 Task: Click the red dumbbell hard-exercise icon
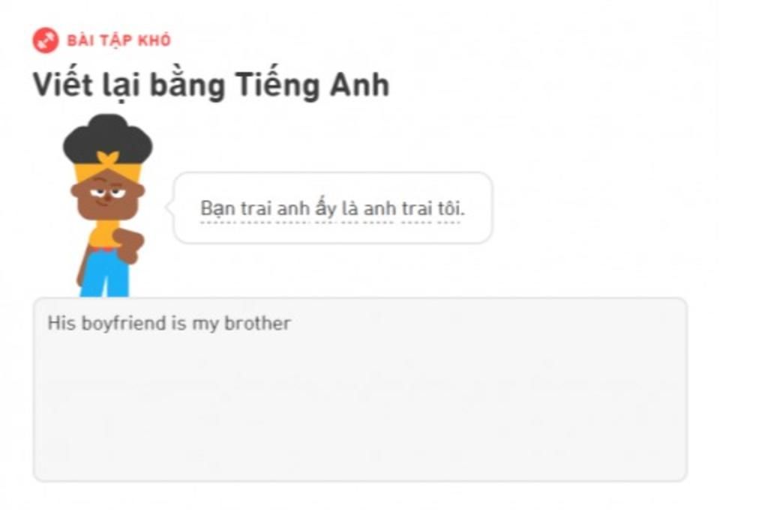[46, 40]
